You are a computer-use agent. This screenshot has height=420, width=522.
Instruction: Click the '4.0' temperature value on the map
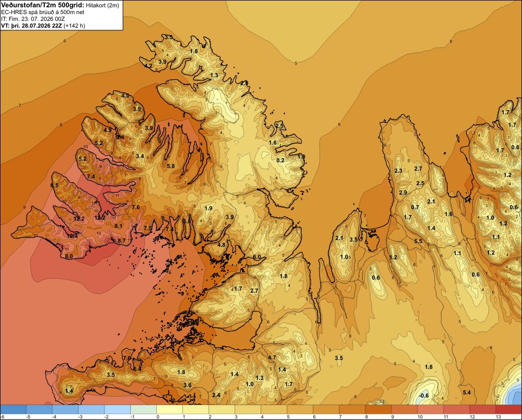pos(125,95)
